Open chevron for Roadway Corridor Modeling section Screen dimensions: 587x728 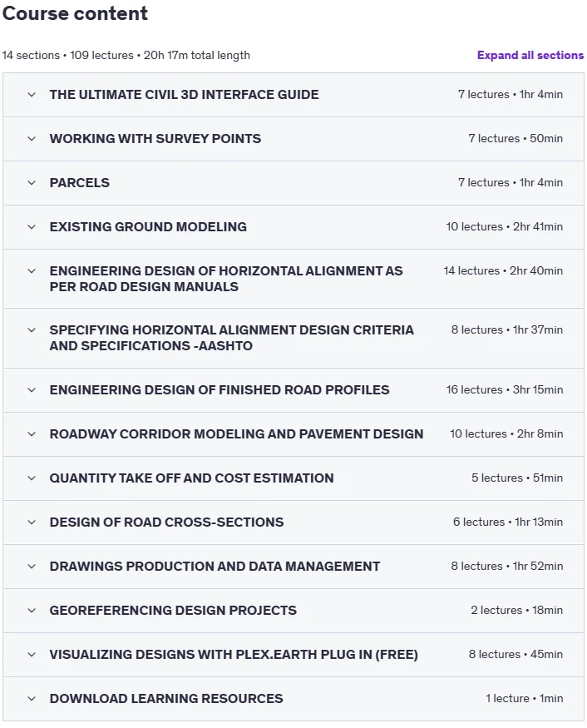[x=32, y=434]
